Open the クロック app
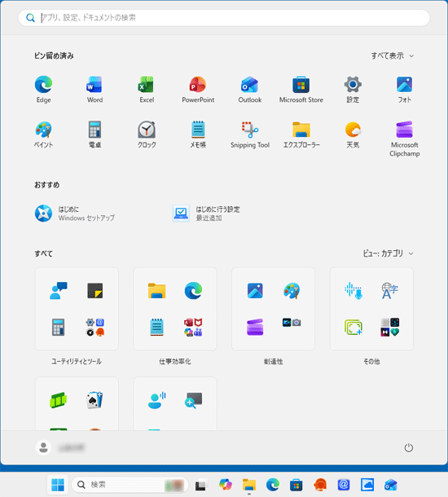The width and height of the screenshot is (448, 497). [147, 134]
